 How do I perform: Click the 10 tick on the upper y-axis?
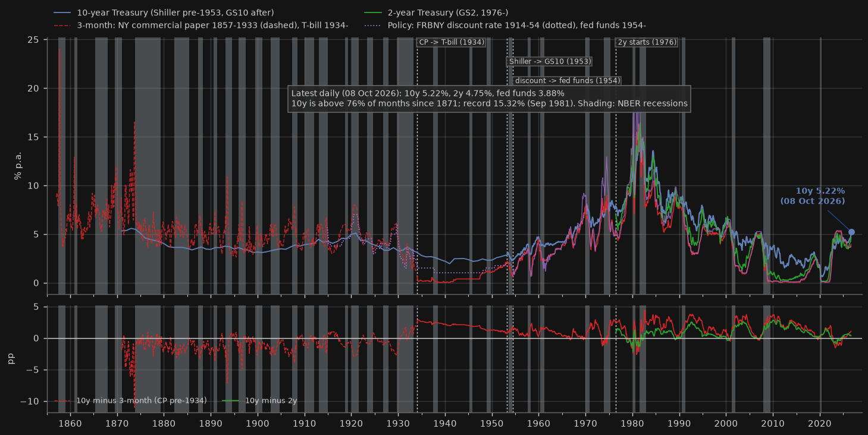tap(34, 186)
